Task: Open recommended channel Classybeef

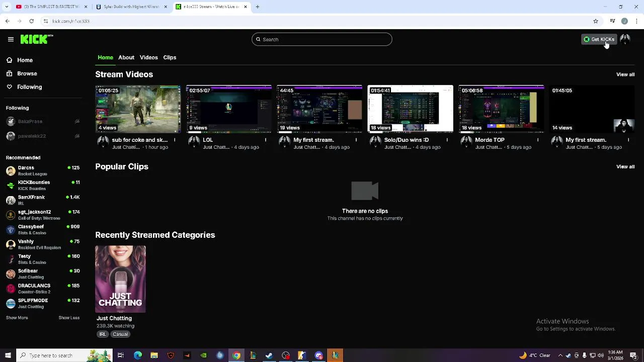Action: pos(42,229)
